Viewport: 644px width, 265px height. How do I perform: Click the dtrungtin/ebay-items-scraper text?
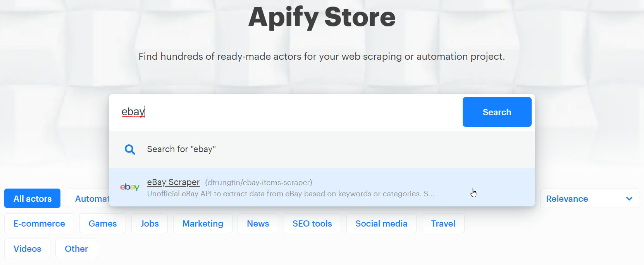click(x=258, y=182)
